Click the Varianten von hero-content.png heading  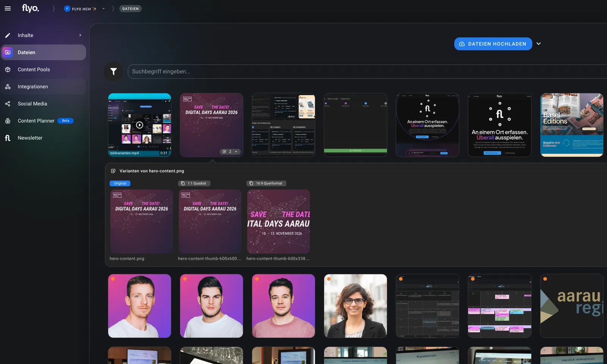(x=152, y=171)
